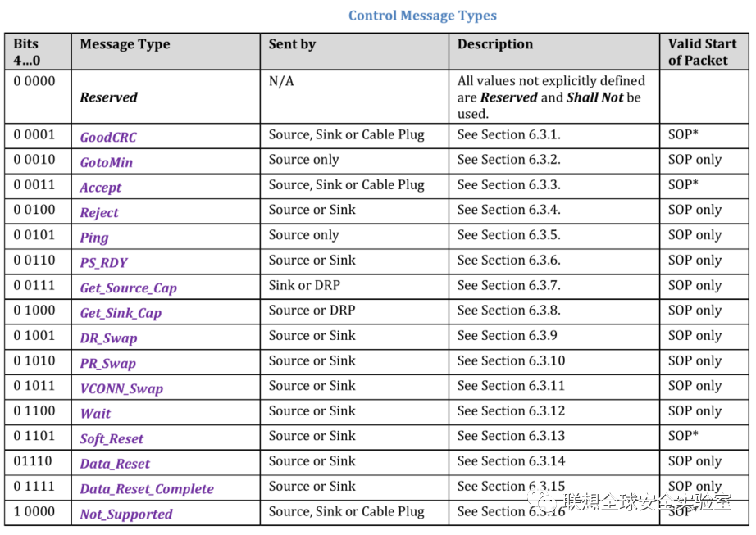Click the Ping message link
756x535 pixels.
tap(93, 238)
